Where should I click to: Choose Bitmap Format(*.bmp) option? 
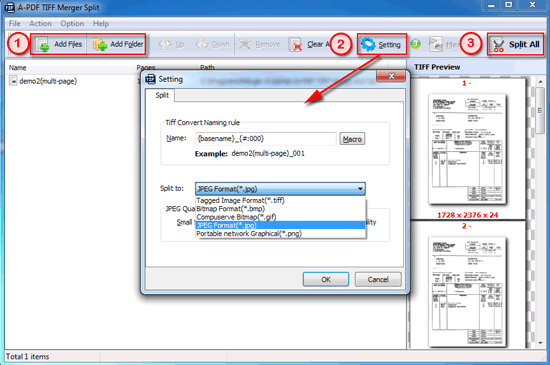tap(280, 209)
